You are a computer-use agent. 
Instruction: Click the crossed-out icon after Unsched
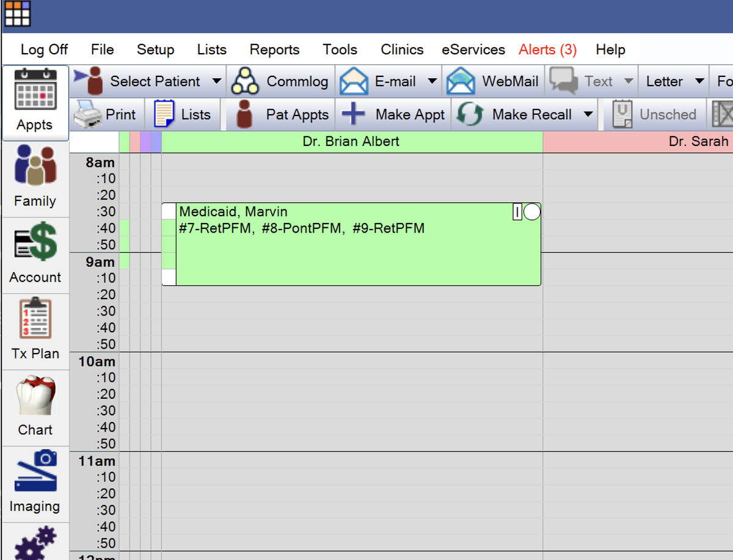[x=723, y=114]
